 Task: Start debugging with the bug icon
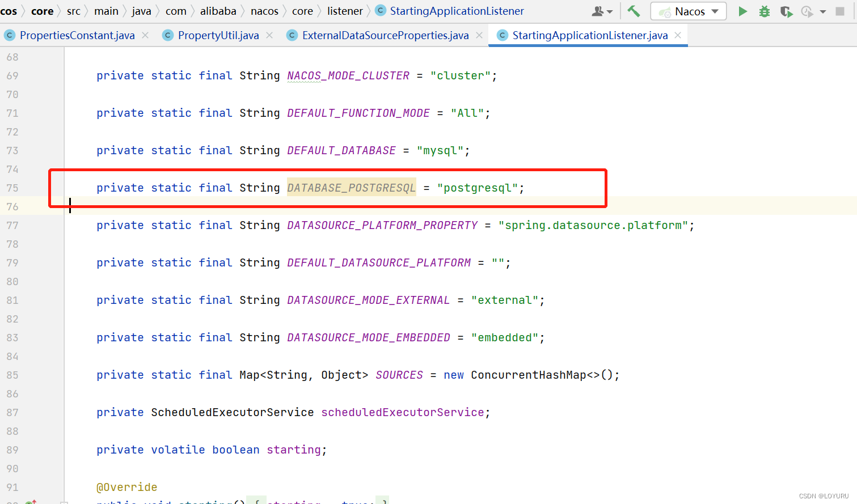765,11
